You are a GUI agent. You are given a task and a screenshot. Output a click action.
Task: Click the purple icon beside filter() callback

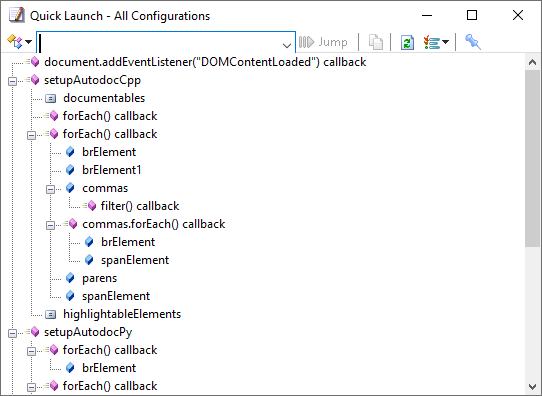coord(90,206)
